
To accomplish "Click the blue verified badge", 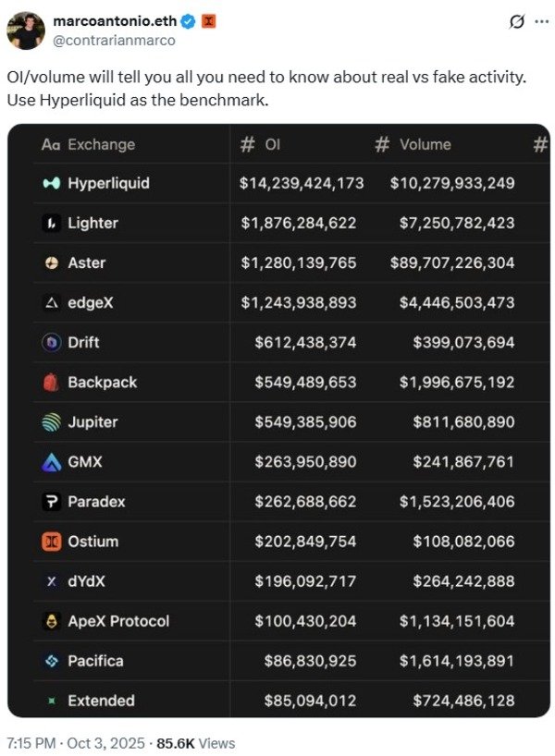I will (189, 21).
